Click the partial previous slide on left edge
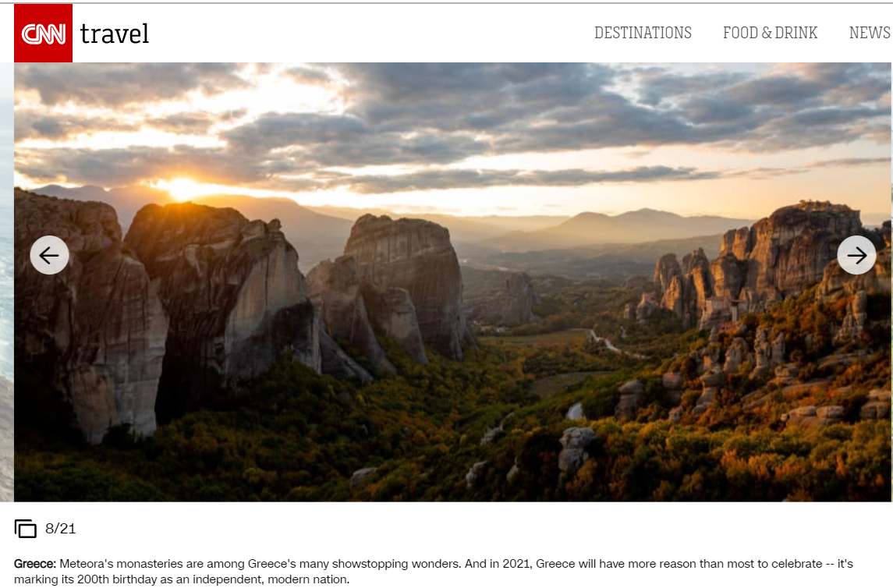This screenshot has height=588, width=893. (x=6, y=282)
